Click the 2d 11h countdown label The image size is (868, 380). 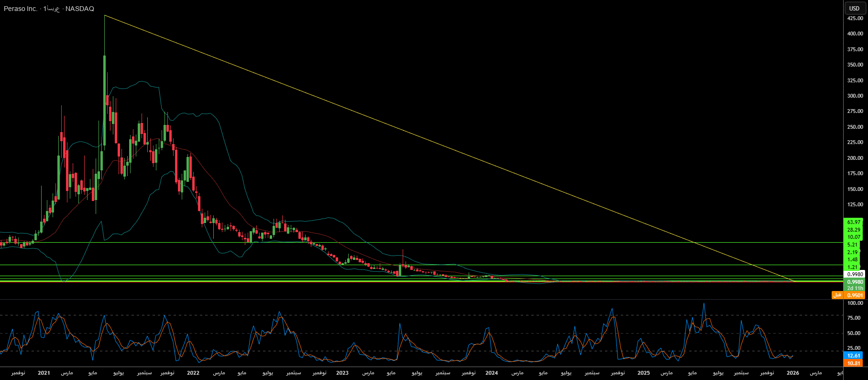click(855, 288)
